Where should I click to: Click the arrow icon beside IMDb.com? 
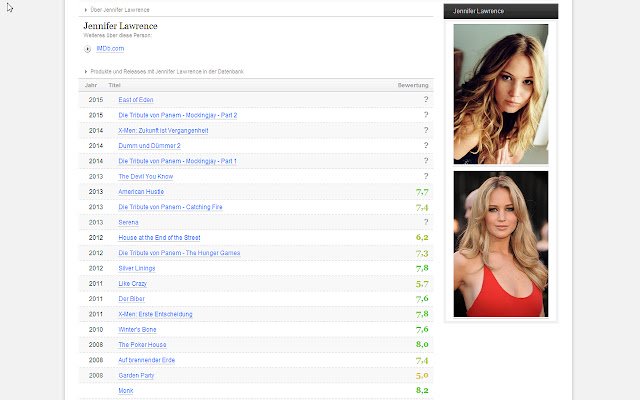(87, 49)
